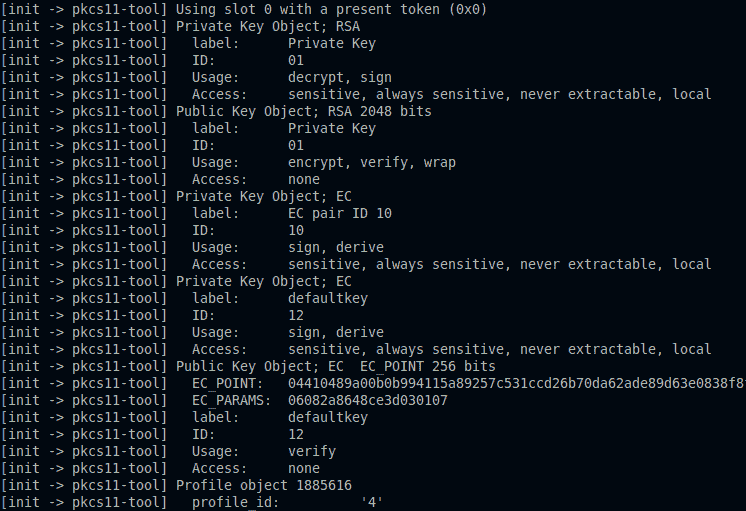
Task: Click the first 'sign, derive' usage text
Action: pos(336,247)
